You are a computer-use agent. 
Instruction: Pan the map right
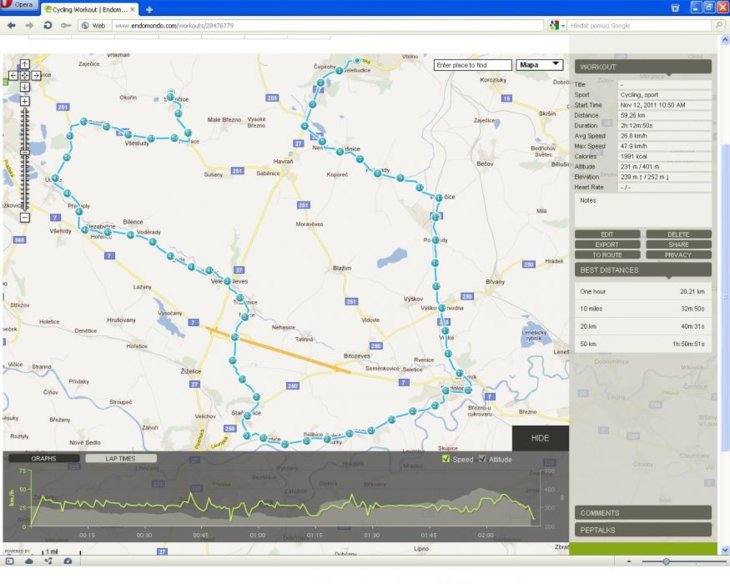[36, 75]
